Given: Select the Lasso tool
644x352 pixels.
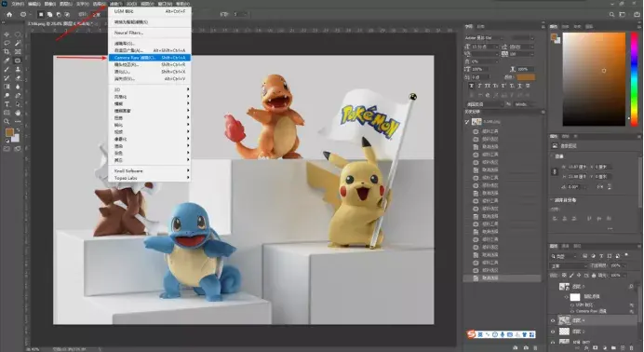Looking at the screenshot, I should (7, 43).
